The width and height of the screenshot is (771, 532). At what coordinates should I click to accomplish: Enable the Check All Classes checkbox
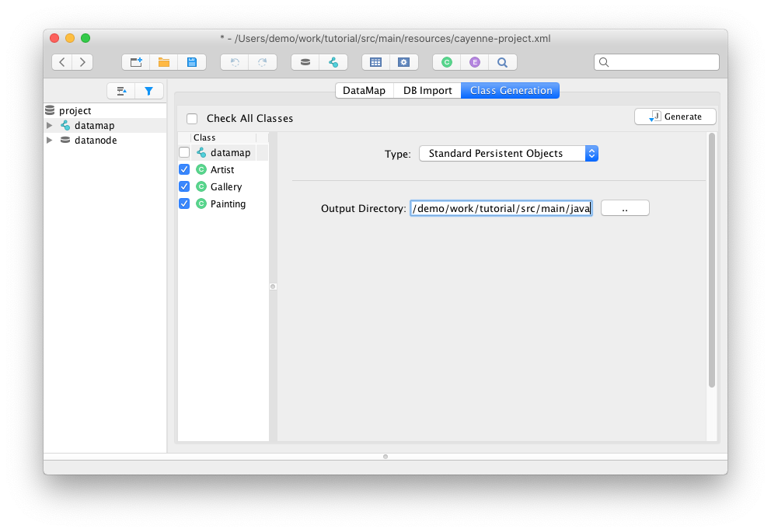point(192,119)
